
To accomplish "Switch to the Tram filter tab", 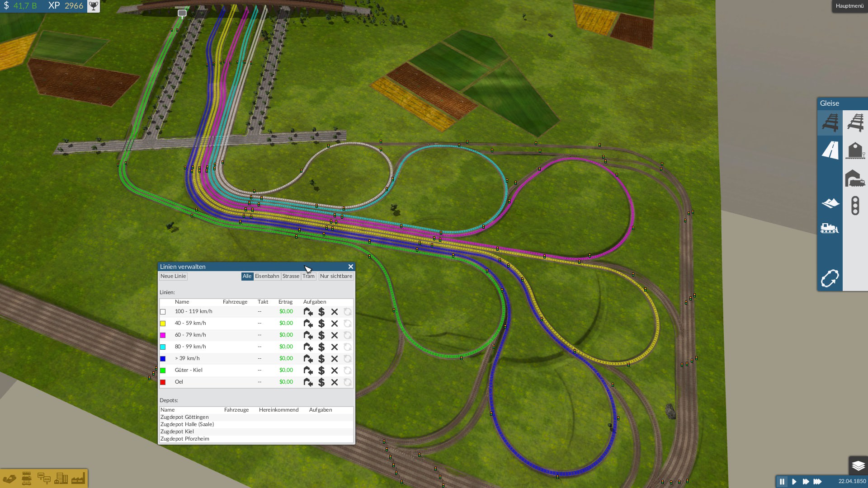I will pyautogui.click(x=308, y=276).
